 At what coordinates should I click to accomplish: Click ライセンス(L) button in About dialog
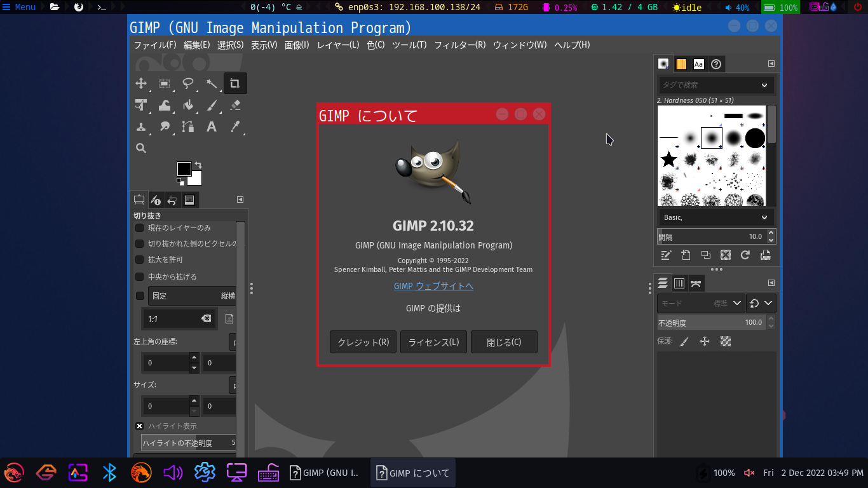click(433, 342)
